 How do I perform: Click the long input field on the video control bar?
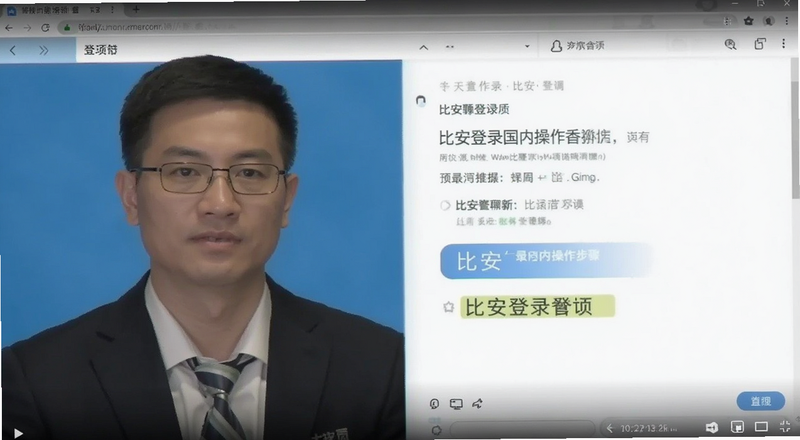pyautogui.click(x=522, y=429)
